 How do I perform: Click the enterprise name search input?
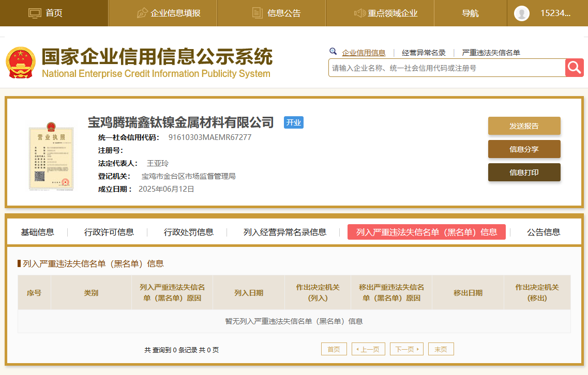(447, 68)
